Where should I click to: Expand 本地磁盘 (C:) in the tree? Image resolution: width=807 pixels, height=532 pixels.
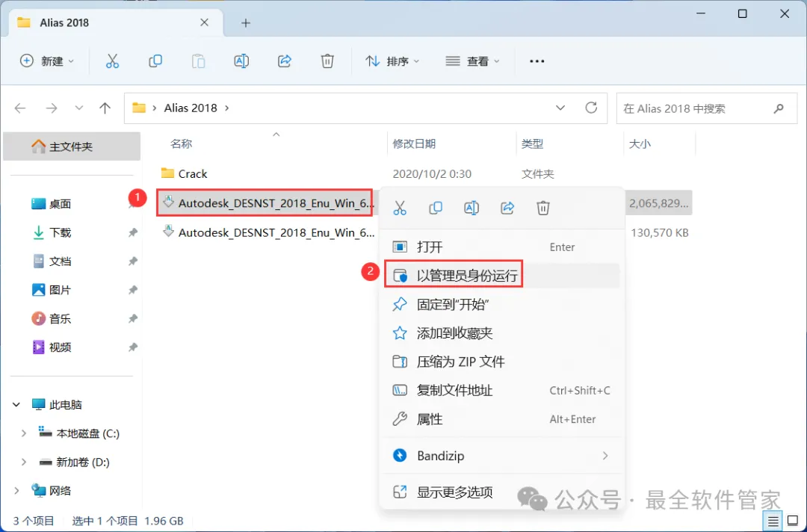point(24,433)
